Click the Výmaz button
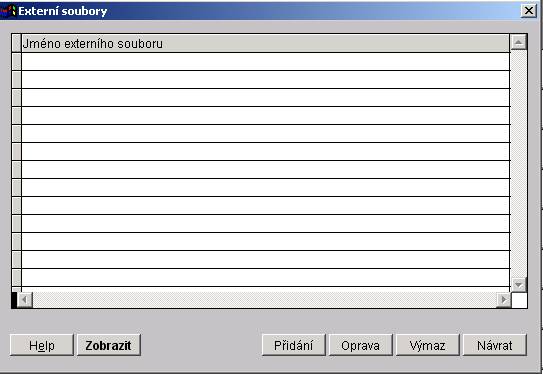543x374 pixels. tap(427, 345)
